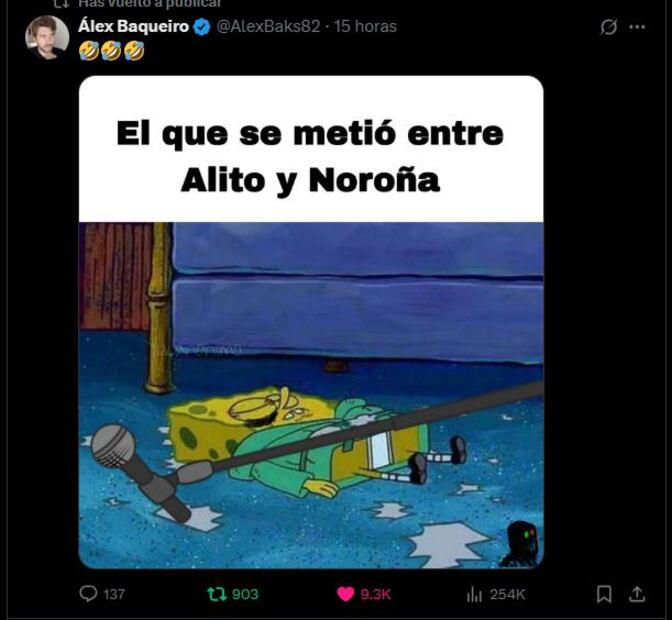This screenshot has width=672, height=620.
Task: Click the 254K views count
Action: pos(507,595)
